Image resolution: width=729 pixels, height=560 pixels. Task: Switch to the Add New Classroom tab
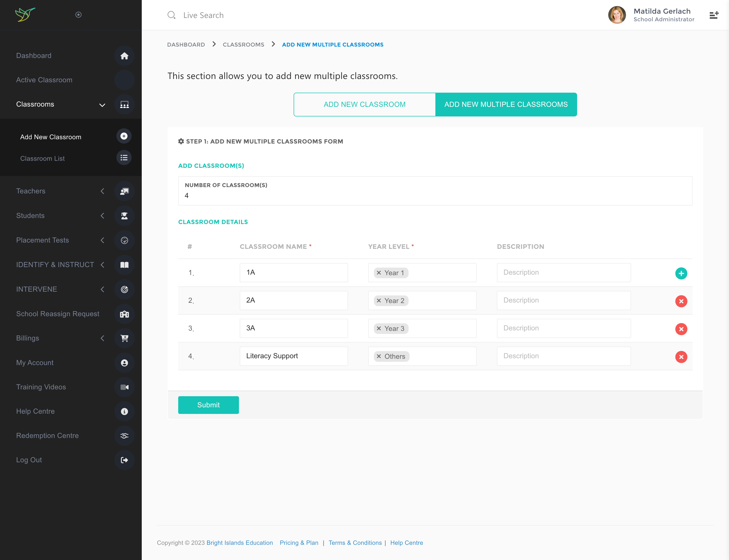click(364, 104)
